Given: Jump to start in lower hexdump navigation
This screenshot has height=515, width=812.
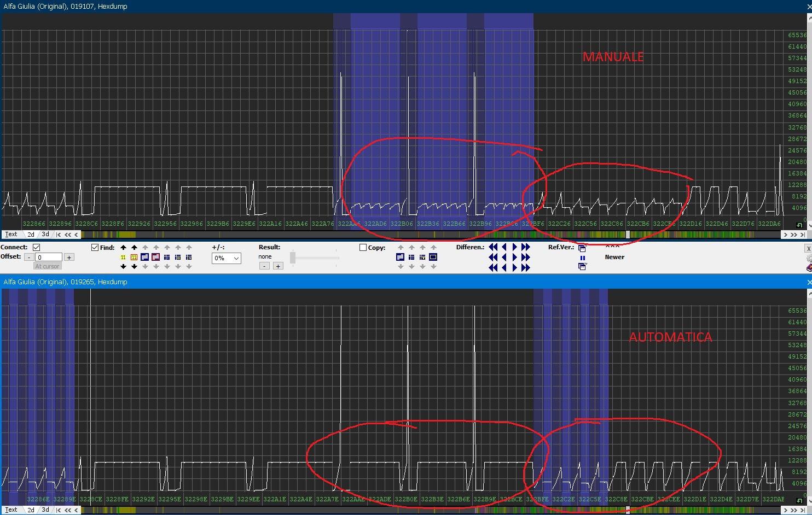Looking at the screenshot, I should [x=59, y=510].
